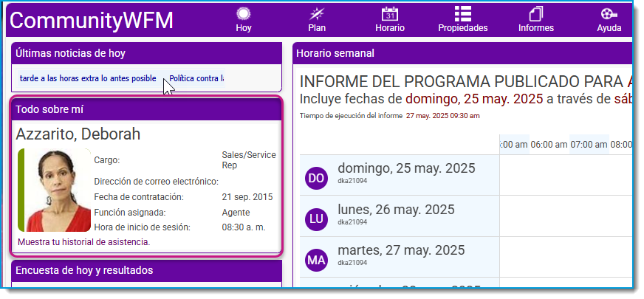Image resolution: width=644 pixels, height=299 pixels.
Task: Click the DO circle badge for domingo
Action: (x=316, y=178)
